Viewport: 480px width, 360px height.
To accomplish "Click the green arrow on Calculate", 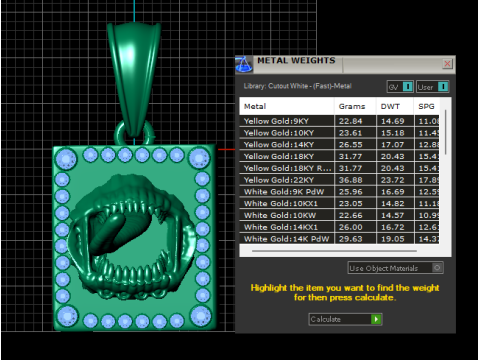I will [376, 319].
